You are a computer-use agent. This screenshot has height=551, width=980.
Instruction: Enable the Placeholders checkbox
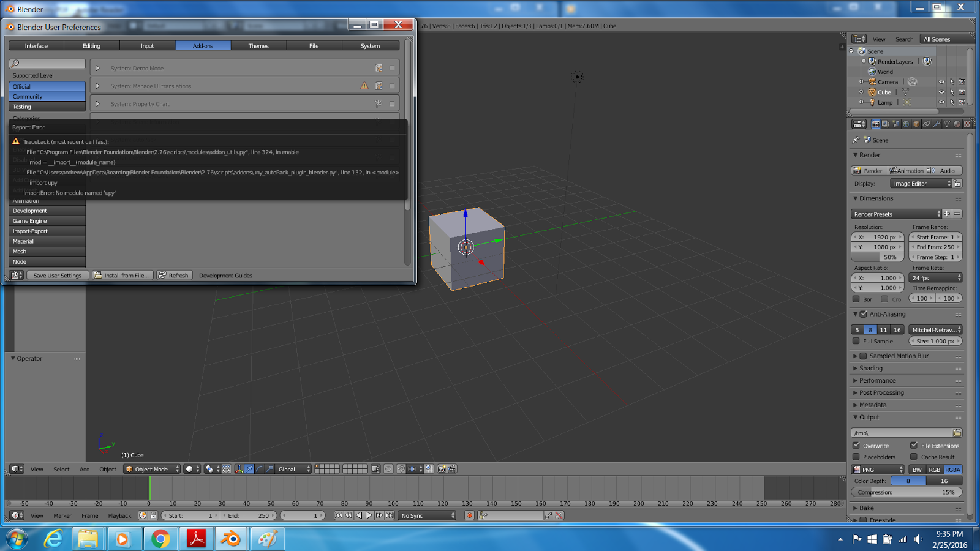pos(856,457)
